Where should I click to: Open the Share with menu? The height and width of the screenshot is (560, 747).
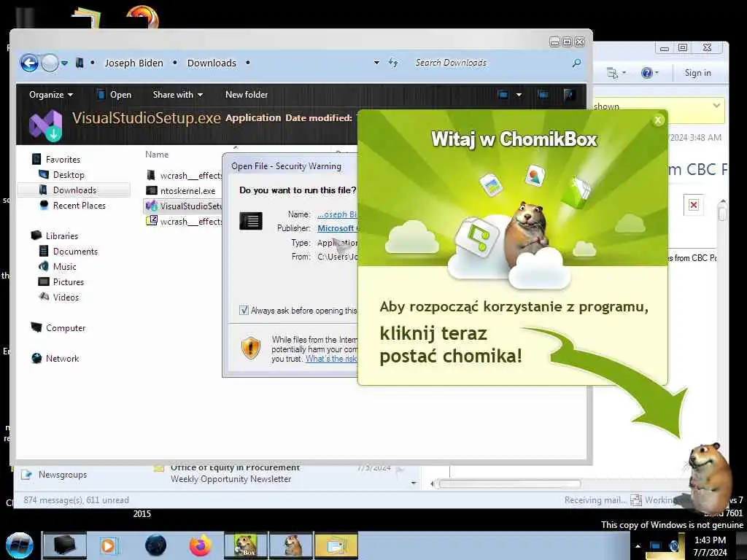pyautogui.click(x=178, y=95)
